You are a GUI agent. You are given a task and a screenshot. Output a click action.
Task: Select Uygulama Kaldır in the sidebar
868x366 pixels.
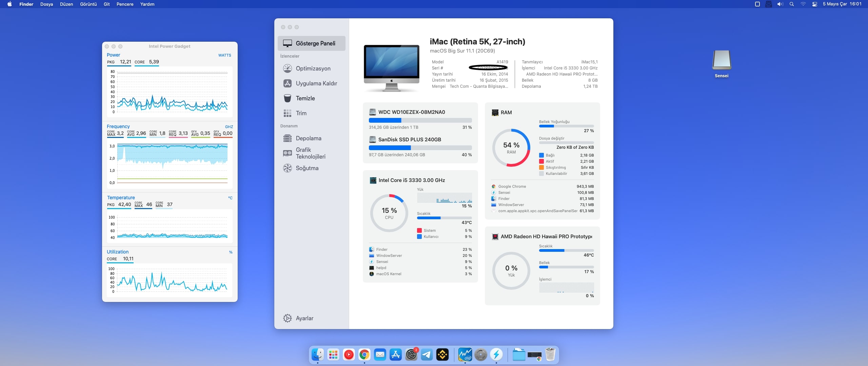tap(316, 83)
